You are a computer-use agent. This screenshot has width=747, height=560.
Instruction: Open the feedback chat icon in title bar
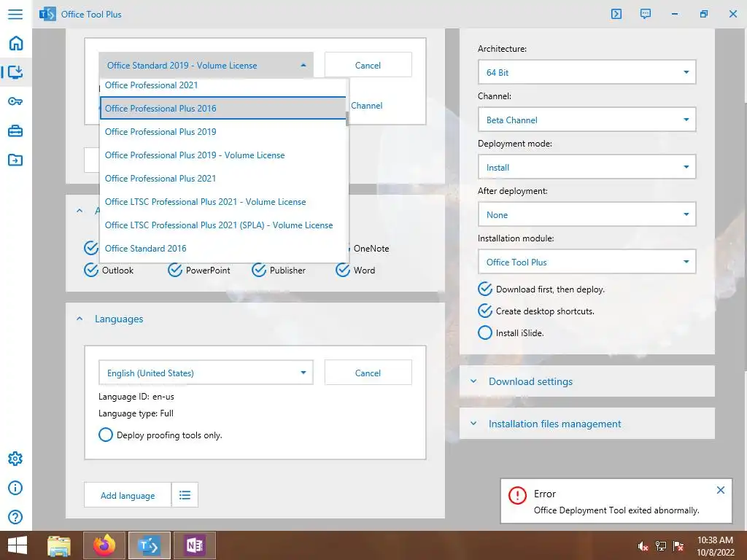646,14
